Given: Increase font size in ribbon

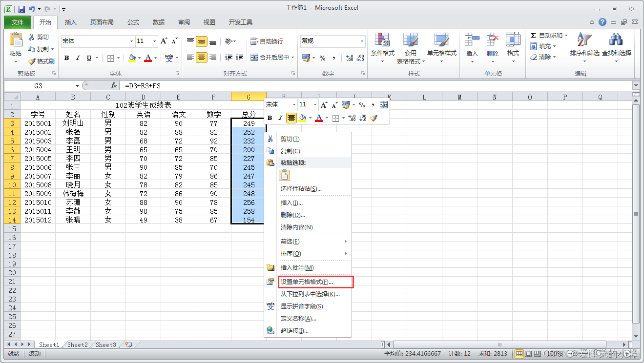Looking at the screenshot, I should coord(164,41).
